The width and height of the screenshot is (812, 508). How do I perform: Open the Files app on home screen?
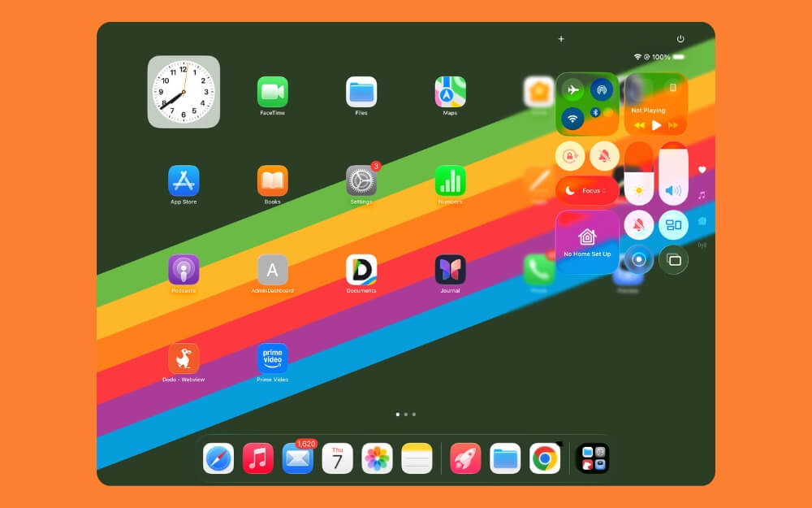pos(361,92)
